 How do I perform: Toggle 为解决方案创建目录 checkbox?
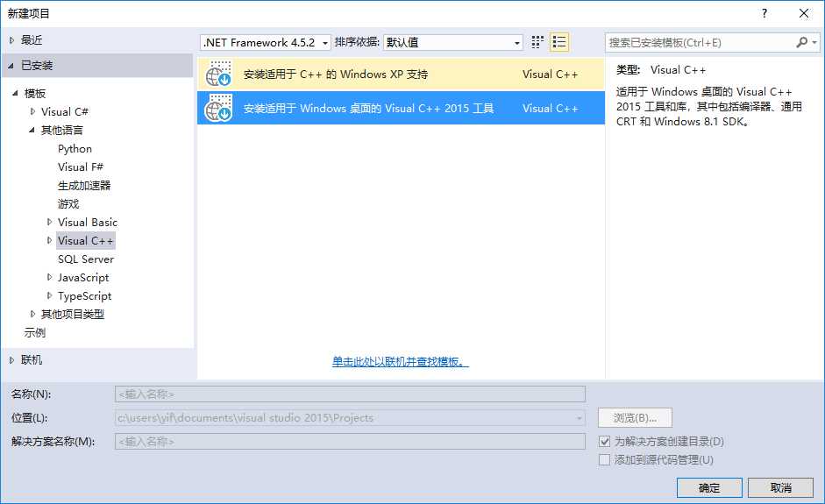point(605,442)
